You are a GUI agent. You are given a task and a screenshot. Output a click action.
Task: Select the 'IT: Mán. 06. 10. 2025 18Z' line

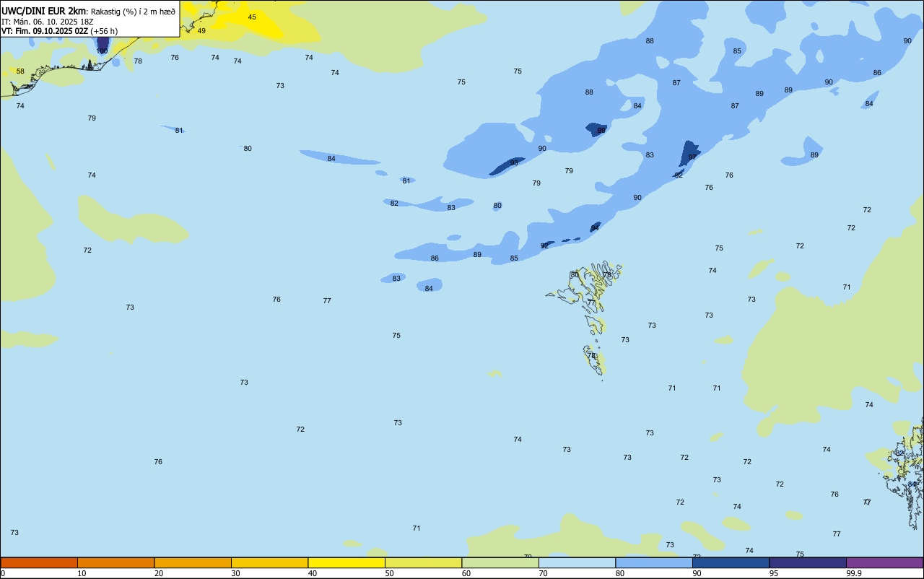pos(47,21)
